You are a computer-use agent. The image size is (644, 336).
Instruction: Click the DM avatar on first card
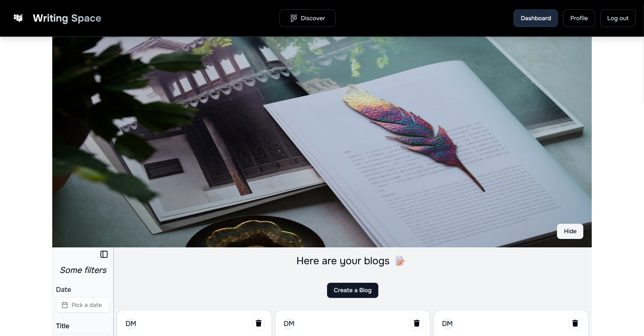point(131,324)
